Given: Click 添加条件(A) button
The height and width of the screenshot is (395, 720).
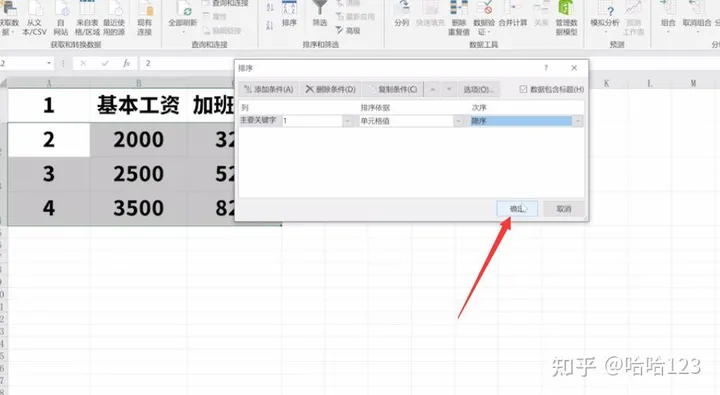Looking at the screenshot, I should click(x=269, y=89).
